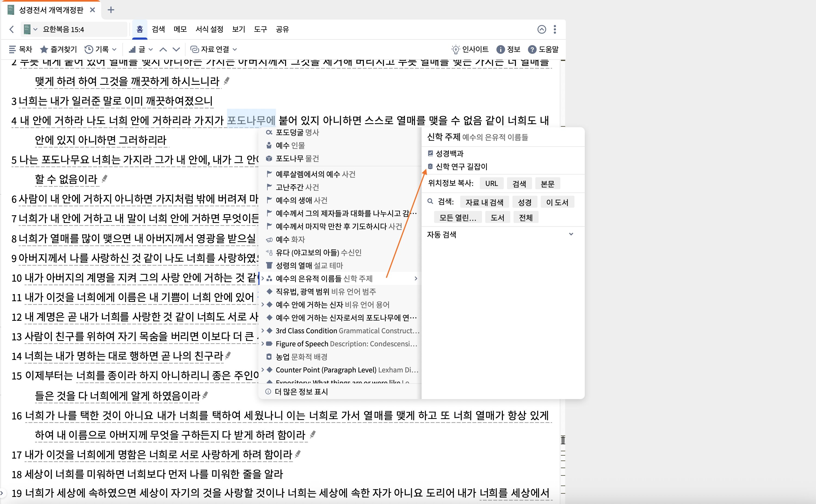Search in 도서
816x504 pixels.
(497, 218)
